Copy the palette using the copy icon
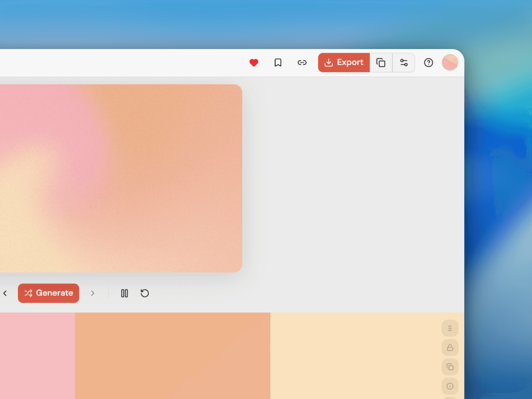 pos(381,63)
